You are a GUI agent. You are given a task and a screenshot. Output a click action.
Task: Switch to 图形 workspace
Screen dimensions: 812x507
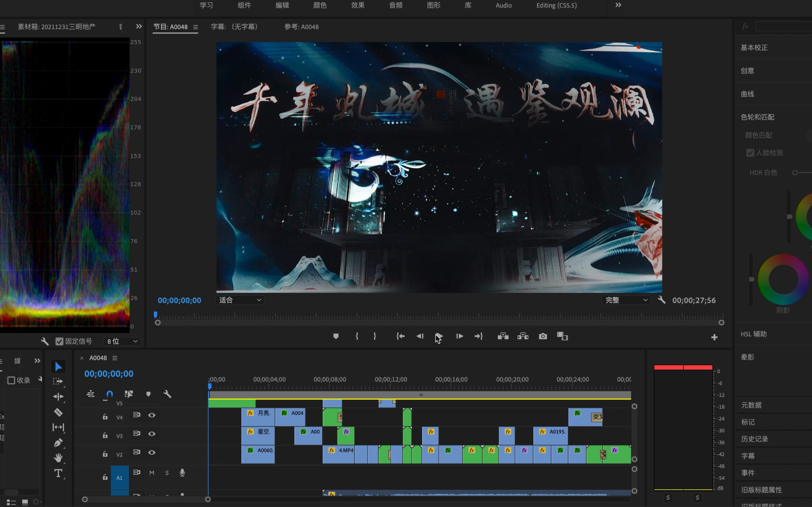click(x=433, y=5)
